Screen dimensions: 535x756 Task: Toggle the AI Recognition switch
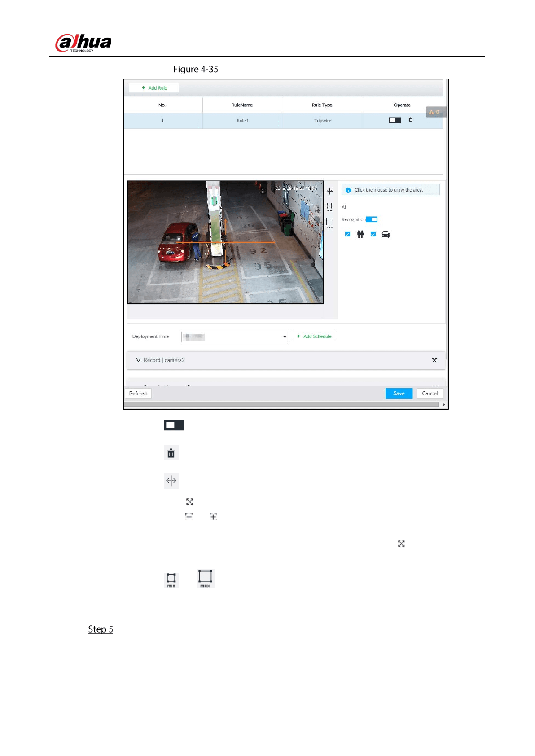(x=372, y=219)
